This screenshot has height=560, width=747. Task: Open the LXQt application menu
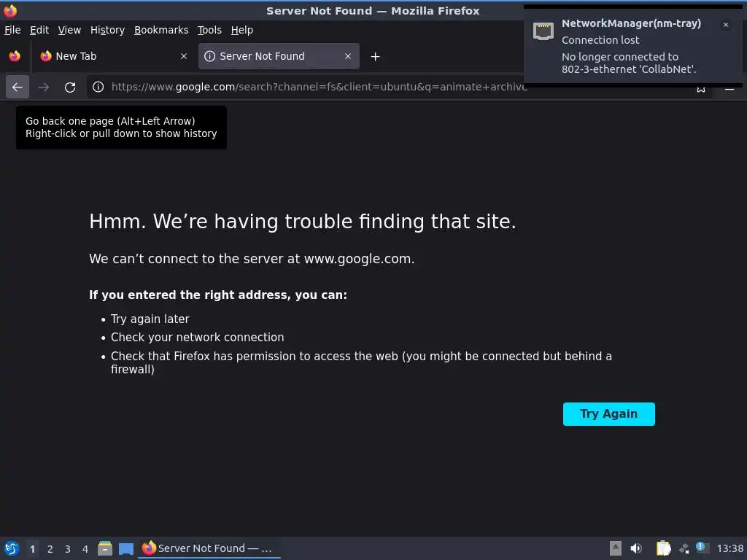[x=12, y=548]
